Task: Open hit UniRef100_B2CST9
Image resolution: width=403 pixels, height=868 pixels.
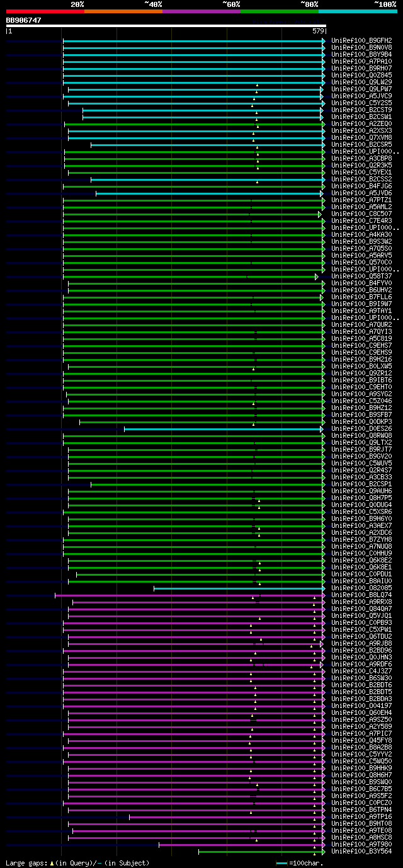Action: point(361,110)
